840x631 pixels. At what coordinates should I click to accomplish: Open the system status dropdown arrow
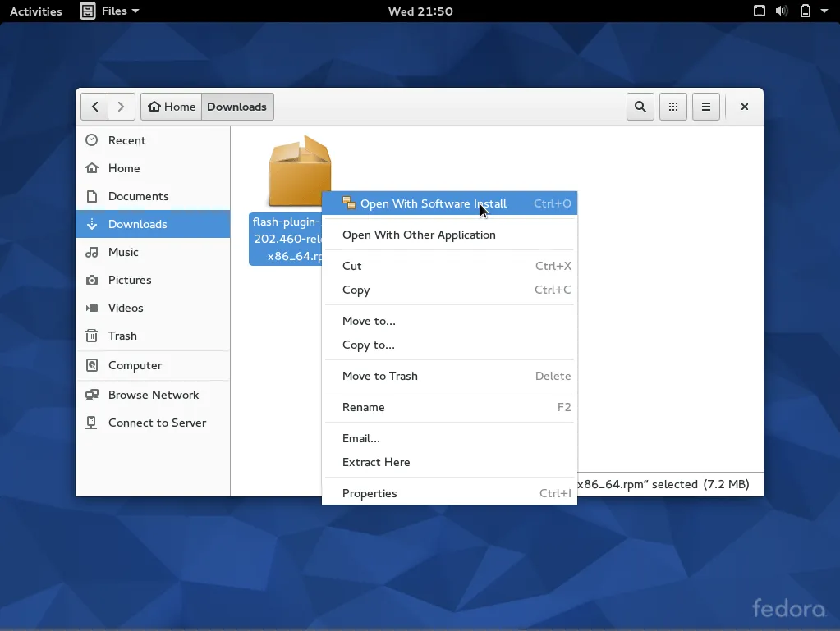pyautogui.click(x=824, y=11)
